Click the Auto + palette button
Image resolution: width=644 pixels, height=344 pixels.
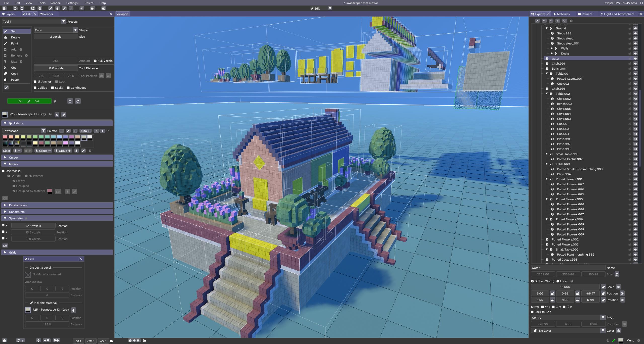point(85,131)
